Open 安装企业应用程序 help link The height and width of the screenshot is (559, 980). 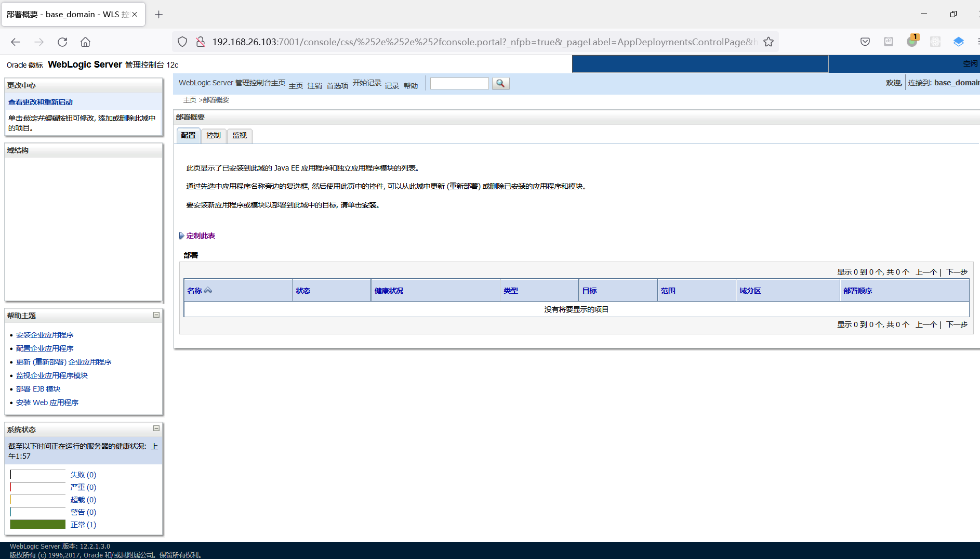45,335
